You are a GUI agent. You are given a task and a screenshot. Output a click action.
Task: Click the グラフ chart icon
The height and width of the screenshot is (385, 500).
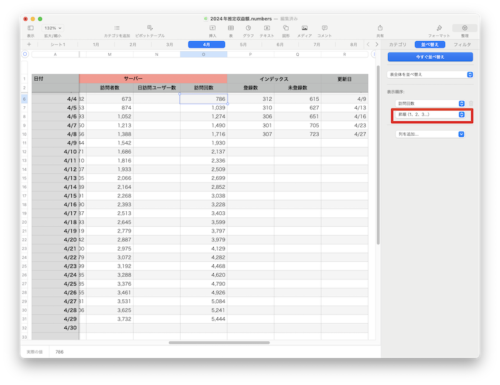point(248,28)
